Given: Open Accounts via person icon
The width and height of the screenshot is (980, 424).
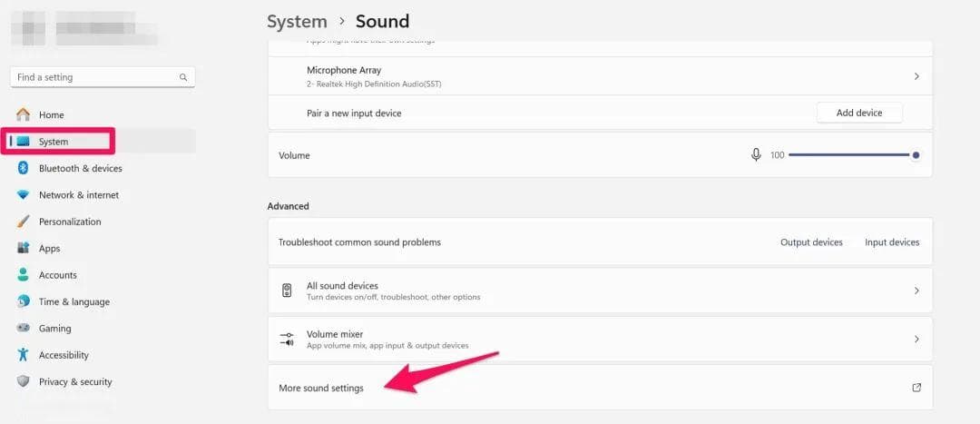Looking at the screenshot, I should point(23,275).
